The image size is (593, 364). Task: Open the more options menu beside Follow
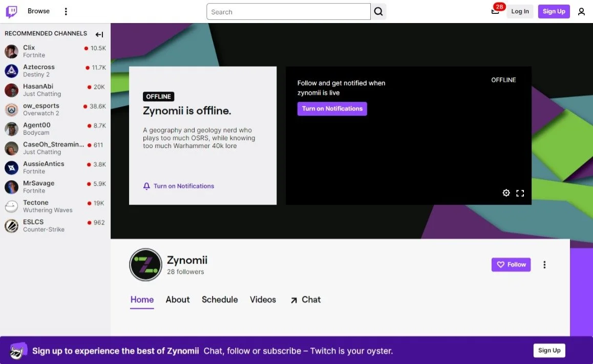point(544,265)
